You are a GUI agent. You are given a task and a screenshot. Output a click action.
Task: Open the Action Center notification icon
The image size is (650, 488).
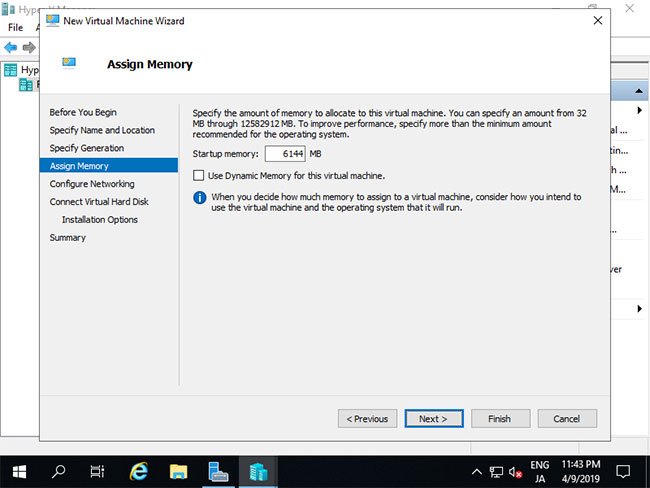623,472
